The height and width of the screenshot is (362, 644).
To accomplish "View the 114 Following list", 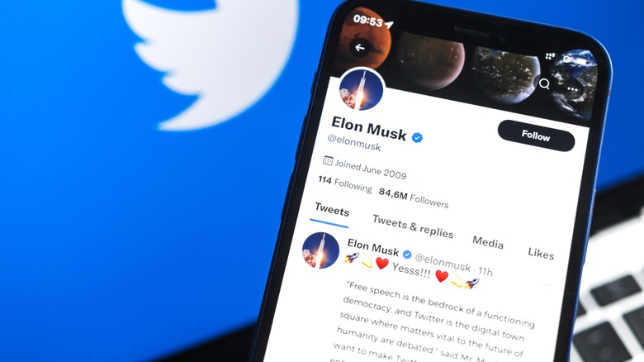I will [x=345, y=183].
